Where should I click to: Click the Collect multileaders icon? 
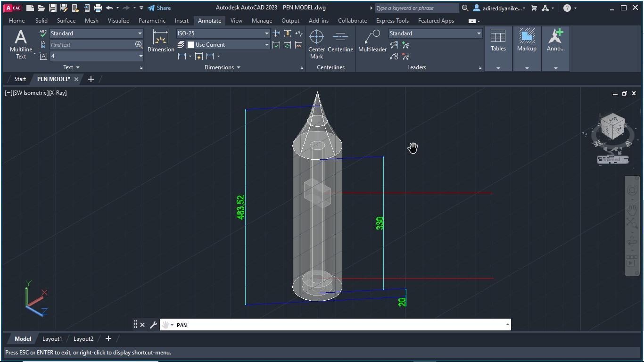(394, 56)
